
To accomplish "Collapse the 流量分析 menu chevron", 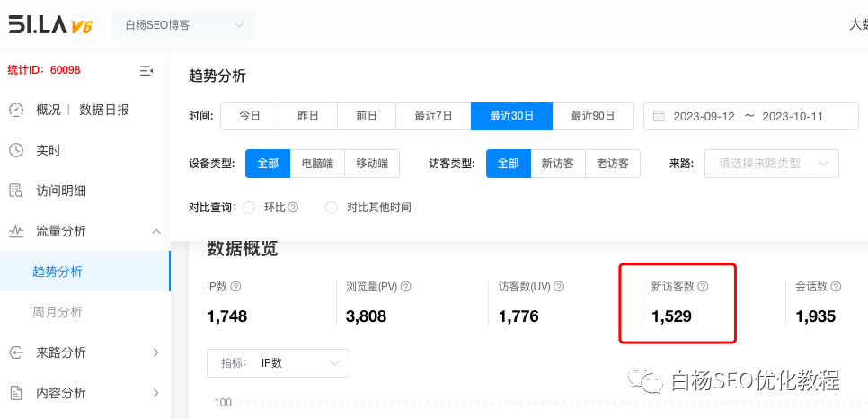I will (x=156, y=231).
